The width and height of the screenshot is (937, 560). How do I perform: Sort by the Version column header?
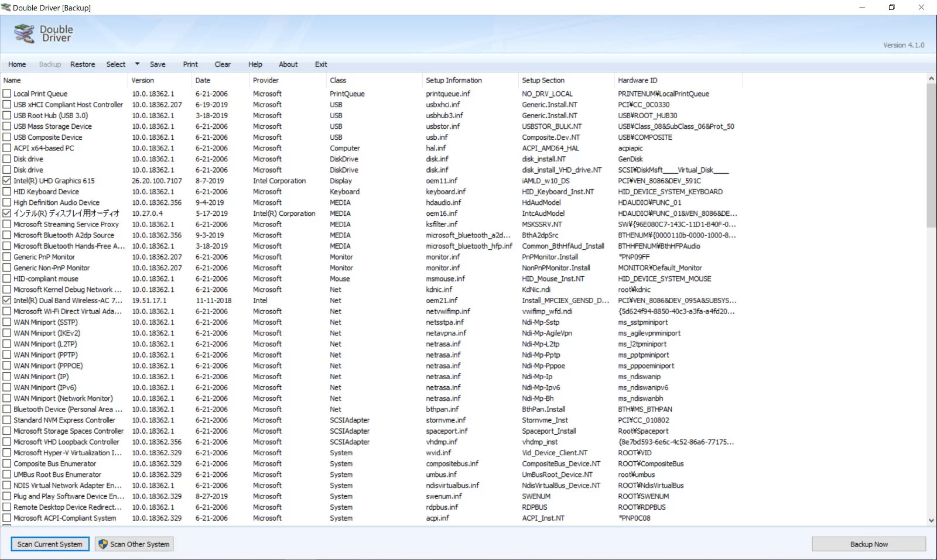[160, 80]
